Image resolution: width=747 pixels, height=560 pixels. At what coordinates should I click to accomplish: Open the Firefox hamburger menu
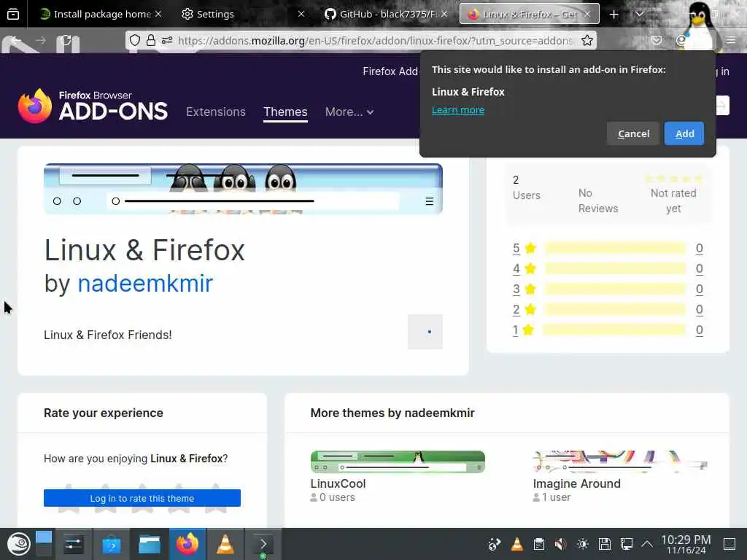[731, 41]
